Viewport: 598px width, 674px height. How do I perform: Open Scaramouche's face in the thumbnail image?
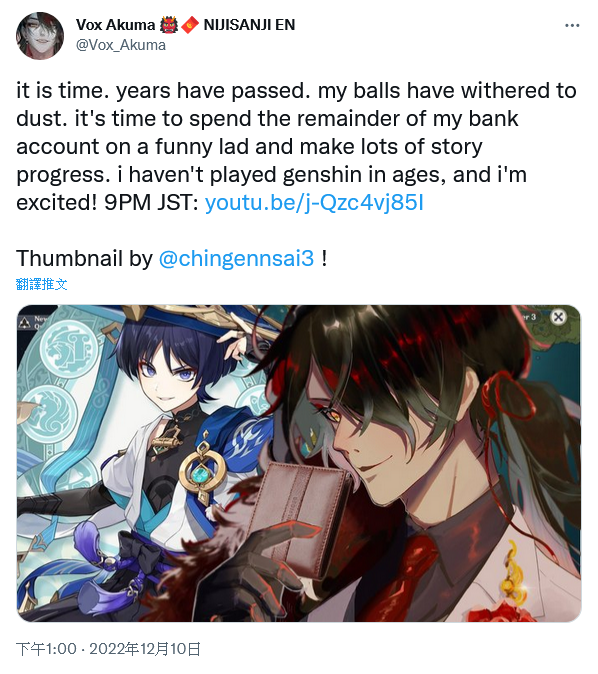[x=169, y=376]
